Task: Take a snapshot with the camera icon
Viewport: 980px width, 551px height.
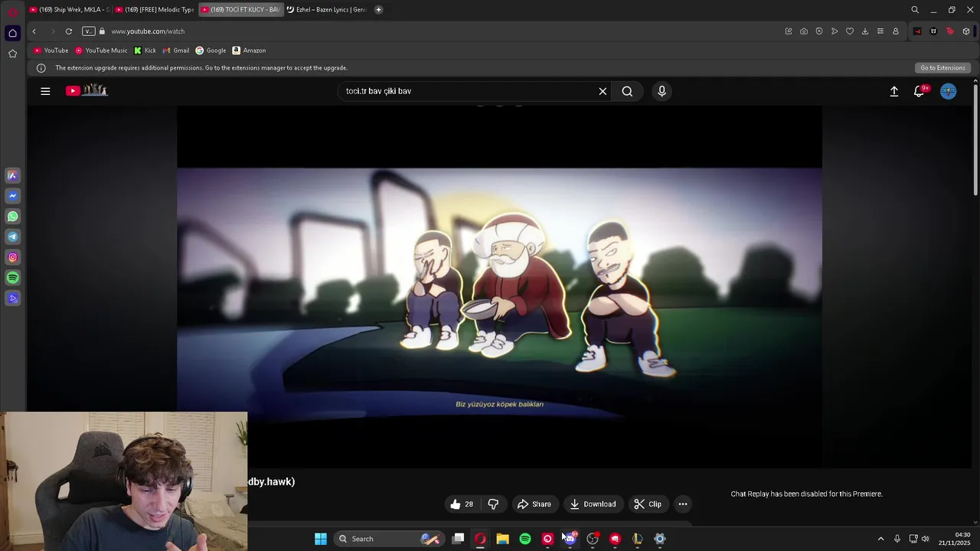Action: [x=803, y=31]
